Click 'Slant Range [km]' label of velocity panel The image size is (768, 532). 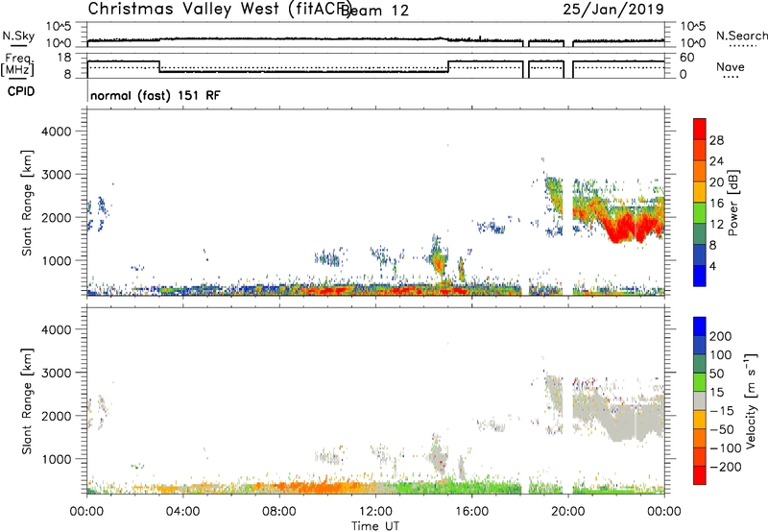(27, 401)
